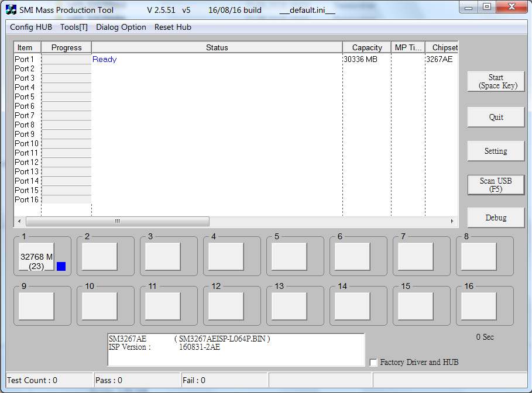Click the Item column header
Image resolution: width=532 pixels, height=393 pixels.
coord(28,47)
